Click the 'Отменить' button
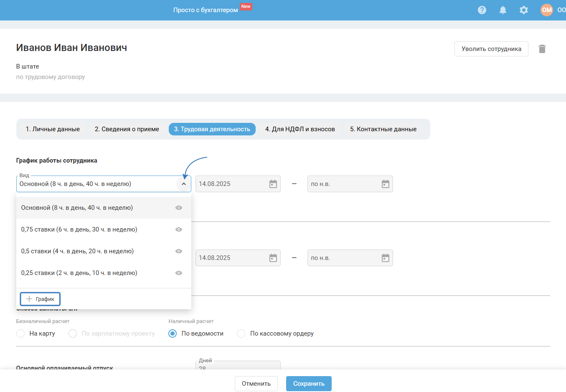566x392 pixels. click(256, 384)
